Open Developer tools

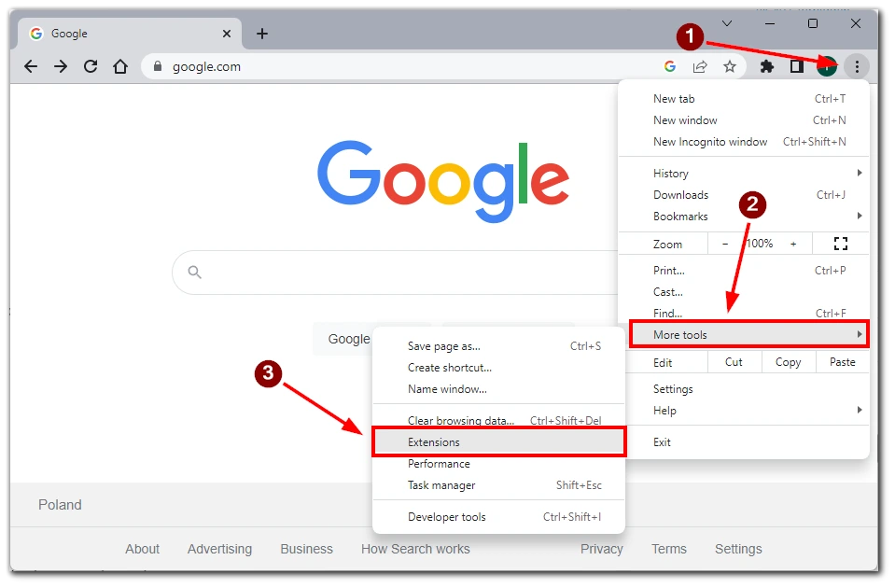click(499, 517)
